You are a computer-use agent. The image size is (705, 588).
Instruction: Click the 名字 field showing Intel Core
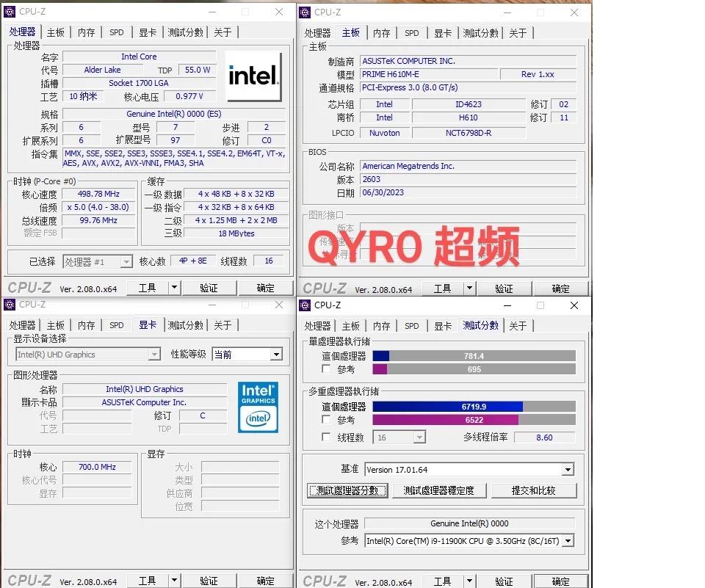click(x=139, y=57)
